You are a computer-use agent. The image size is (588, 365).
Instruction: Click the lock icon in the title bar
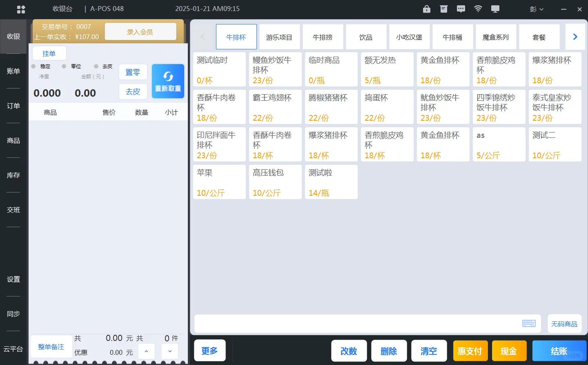click(x=426, y=9)
